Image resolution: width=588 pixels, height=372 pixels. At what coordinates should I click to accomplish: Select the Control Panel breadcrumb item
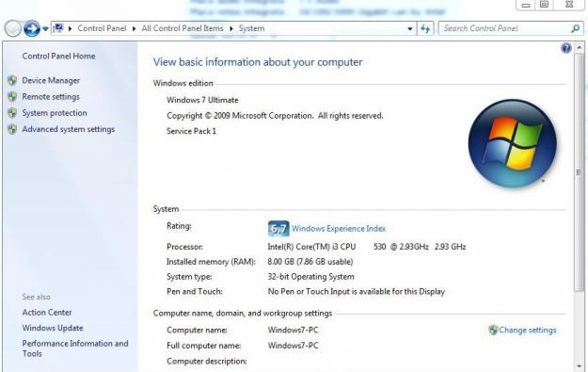coord(102,28)
